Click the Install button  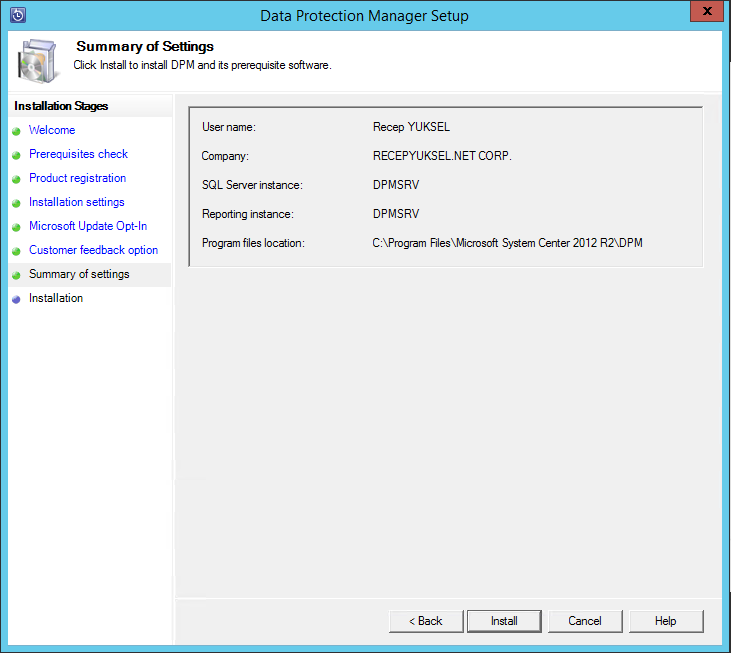(504, 621)
